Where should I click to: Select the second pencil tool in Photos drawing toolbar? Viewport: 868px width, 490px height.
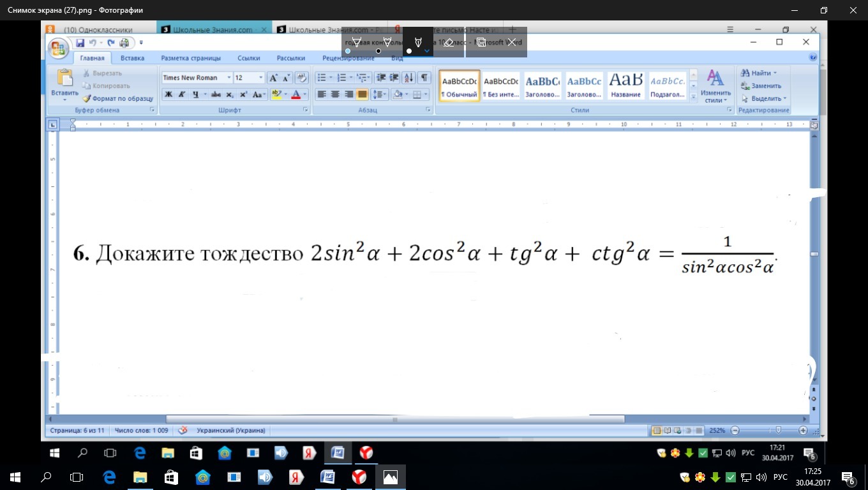(x=387, y=42)
